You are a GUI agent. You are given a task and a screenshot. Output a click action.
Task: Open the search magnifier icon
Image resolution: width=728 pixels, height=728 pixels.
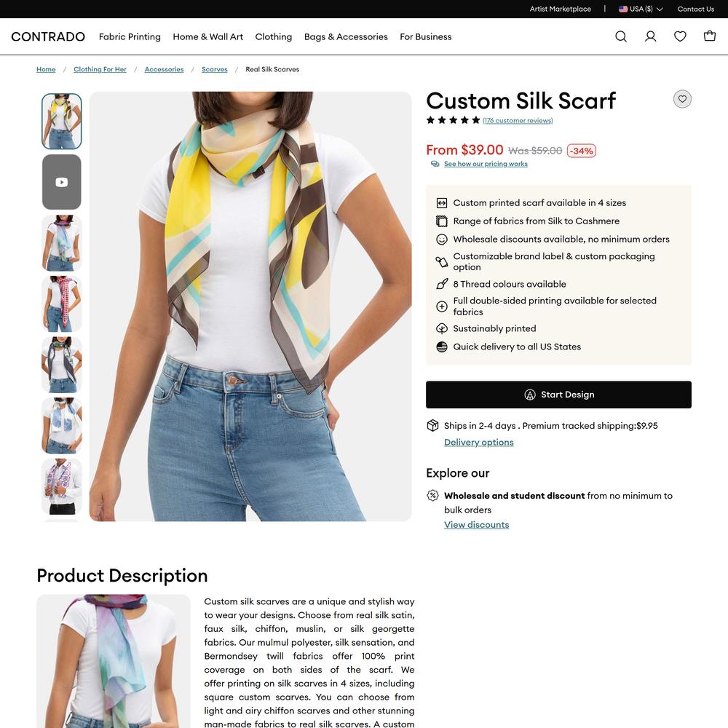point(621,36)
